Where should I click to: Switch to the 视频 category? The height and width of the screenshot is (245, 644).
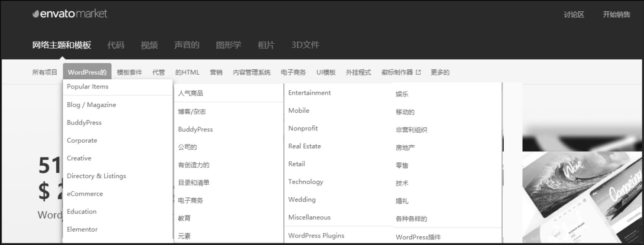[149, 45]
